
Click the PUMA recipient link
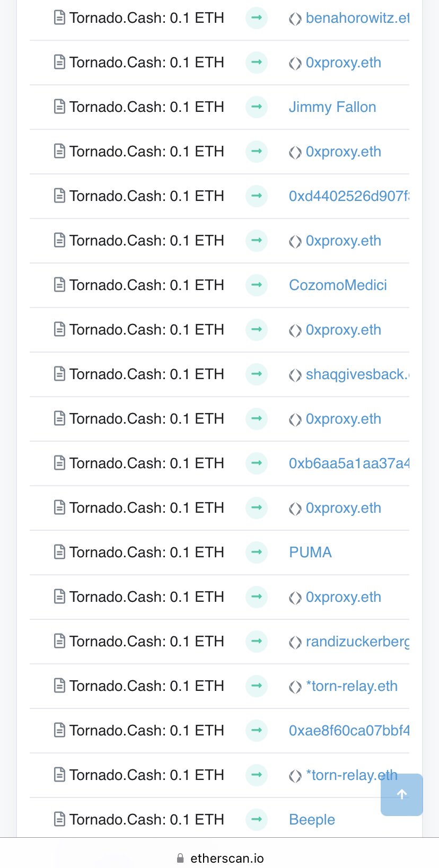click(310, 553)
